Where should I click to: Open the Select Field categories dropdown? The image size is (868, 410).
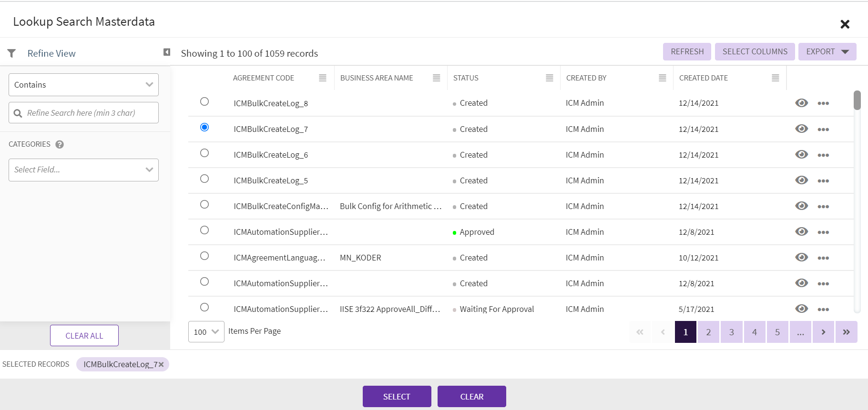coord(83,170)
